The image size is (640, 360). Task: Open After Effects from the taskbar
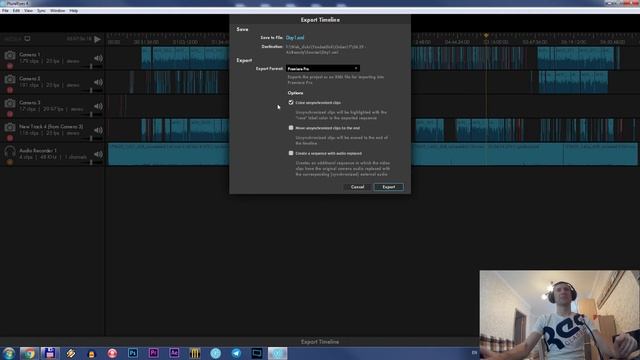(x=174, y=353)
